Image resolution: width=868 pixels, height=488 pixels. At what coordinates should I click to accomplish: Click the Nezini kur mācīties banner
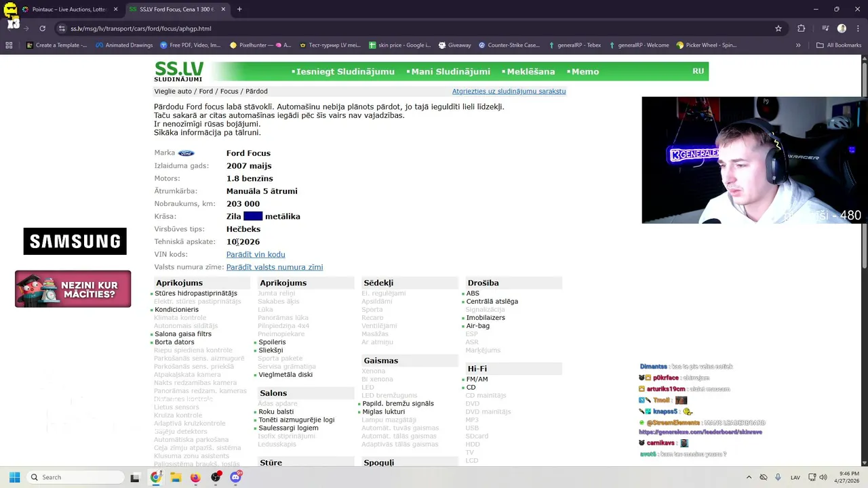tap(73, 289)
